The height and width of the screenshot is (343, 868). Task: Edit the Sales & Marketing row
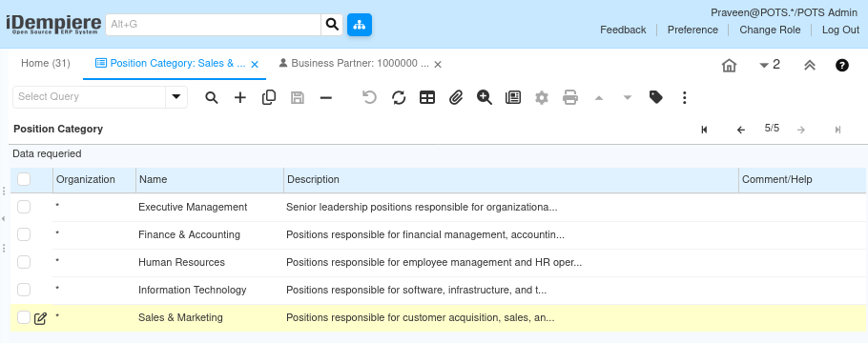point(40,318)
